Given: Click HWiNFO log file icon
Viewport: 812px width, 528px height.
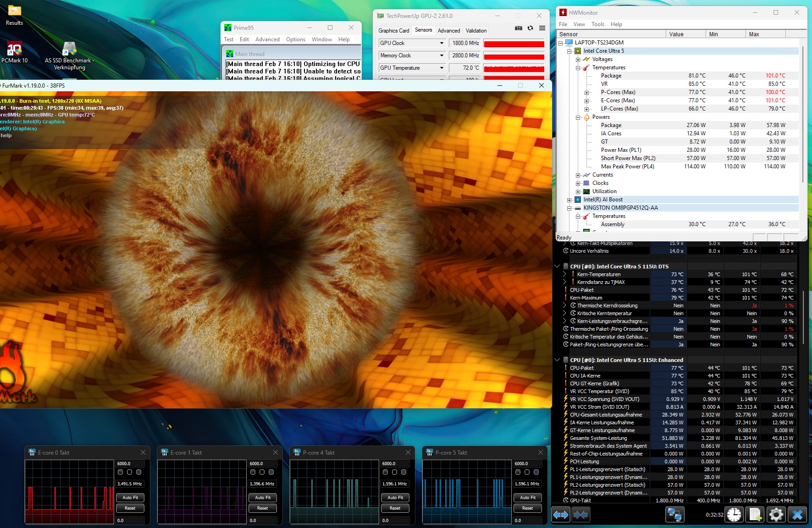Looking at the screenshot, I should tap(755, 515).
